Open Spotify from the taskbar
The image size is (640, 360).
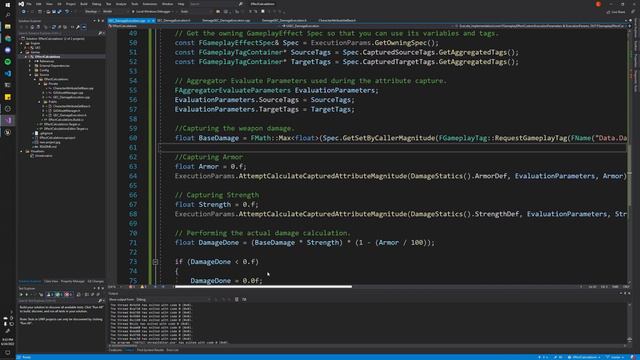[8, 62]
